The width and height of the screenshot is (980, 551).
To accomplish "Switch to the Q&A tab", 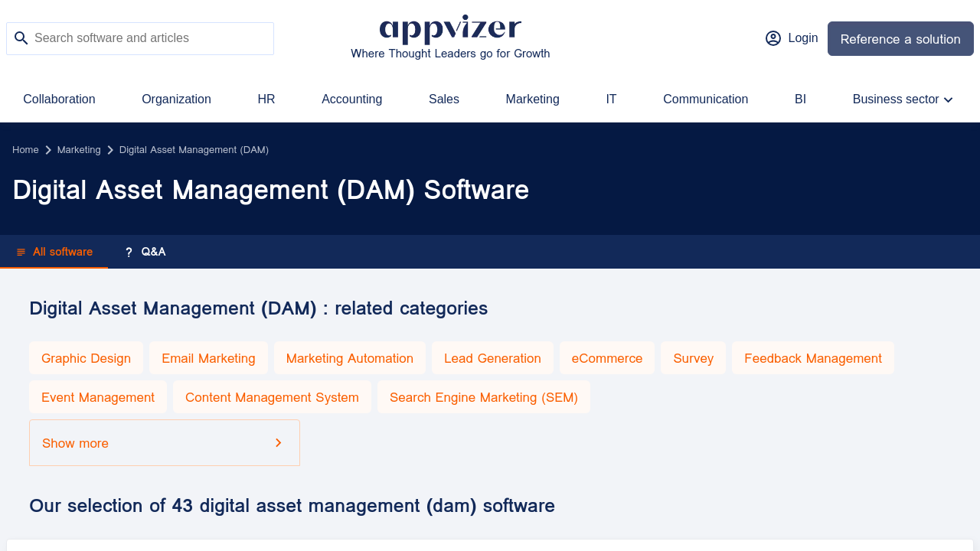I will [x=145, y=252].
